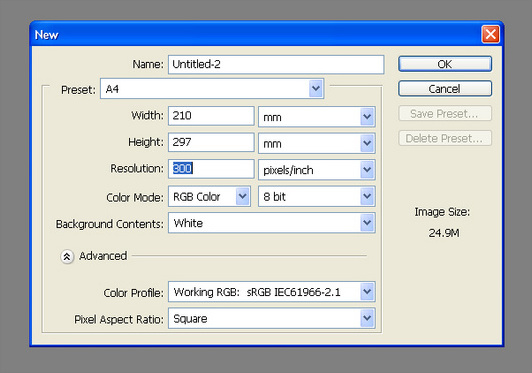Collapse the Advanced section chevron icon
Image resolution: width=532 pixels, height=373 pixels.
tap(67, 257)
